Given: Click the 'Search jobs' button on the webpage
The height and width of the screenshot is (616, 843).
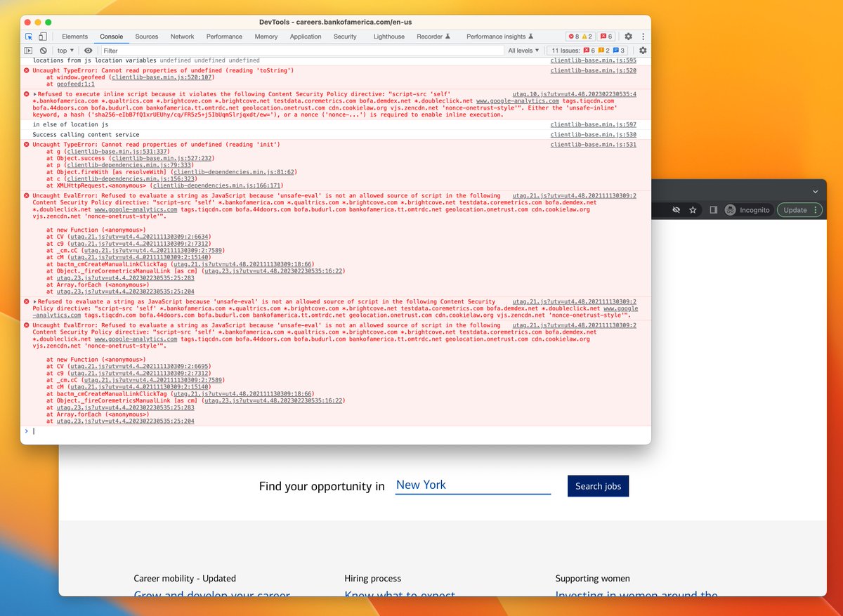Looking at the screenshot, I should tap(598, 486).
